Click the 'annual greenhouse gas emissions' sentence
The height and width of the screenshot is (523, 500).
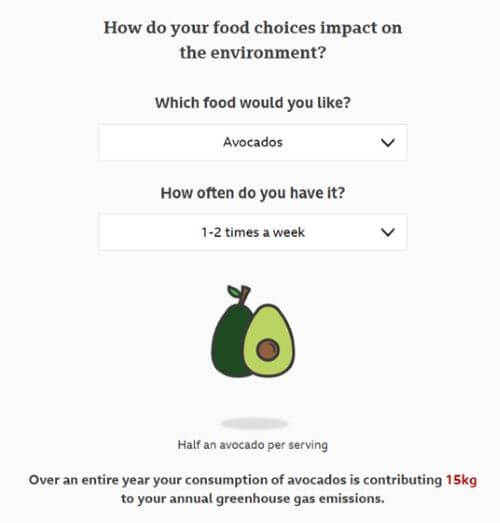click(277, 499)
